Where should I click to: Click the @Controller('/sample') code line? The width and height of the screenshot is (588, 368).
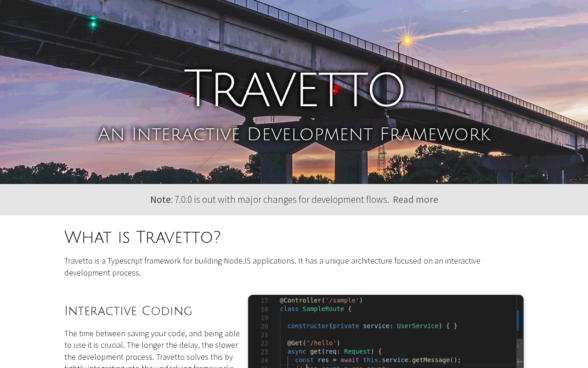click(x=321, y=300)
